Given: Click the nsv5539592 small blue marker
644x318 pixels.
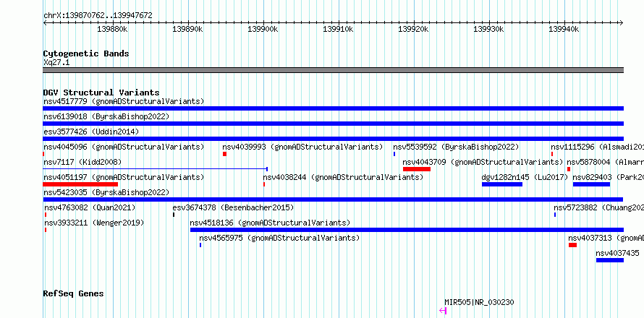Looking at the screenshot, I should (394, 154).
